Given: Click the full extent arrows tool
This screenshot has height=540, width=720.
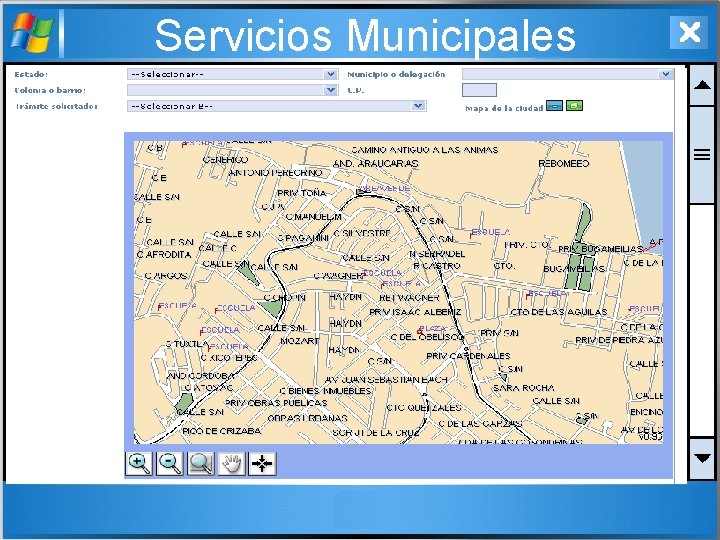Looking at the screenshot, I should 262,463.
